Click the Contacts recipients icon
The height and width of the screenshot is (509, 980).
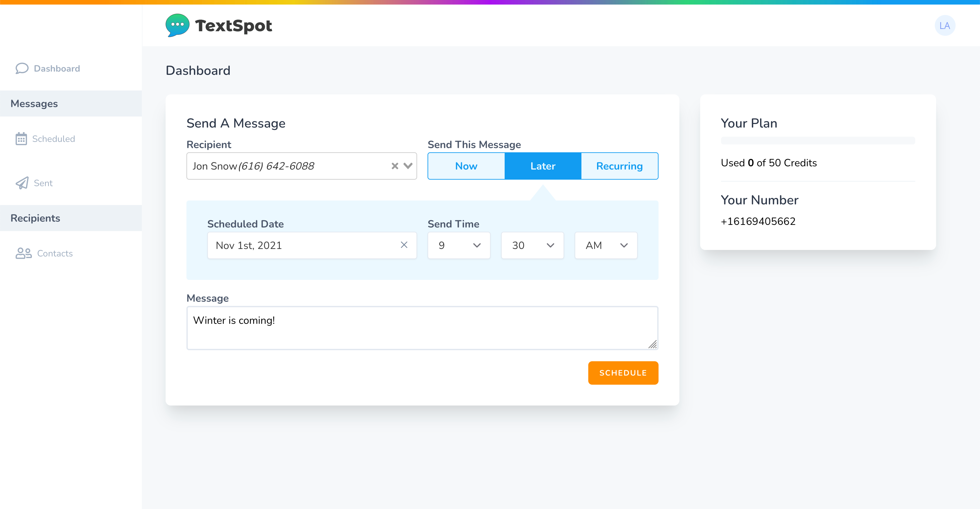click(23, 253)
